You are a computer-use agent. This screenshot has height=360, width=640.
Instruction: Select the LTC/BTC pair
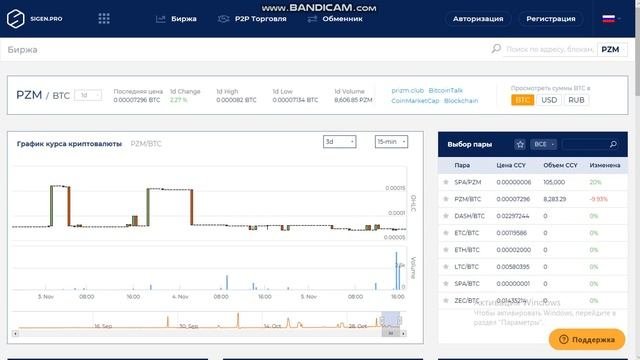pos(466,267)
